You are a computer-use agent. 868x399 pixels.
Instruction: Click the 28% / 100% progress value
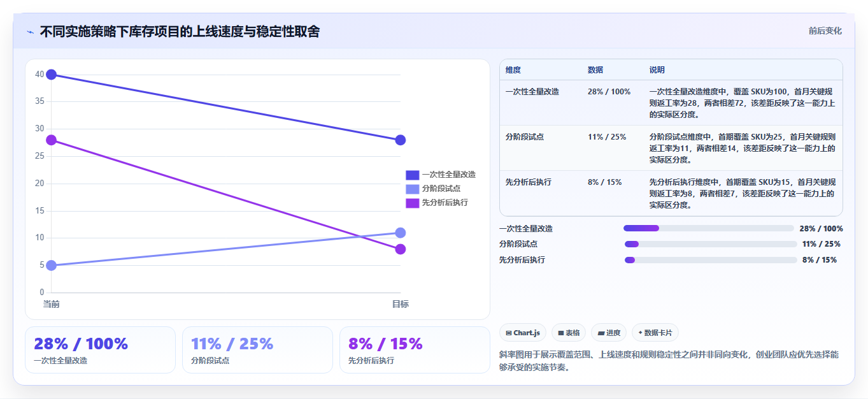coord(822,228)
